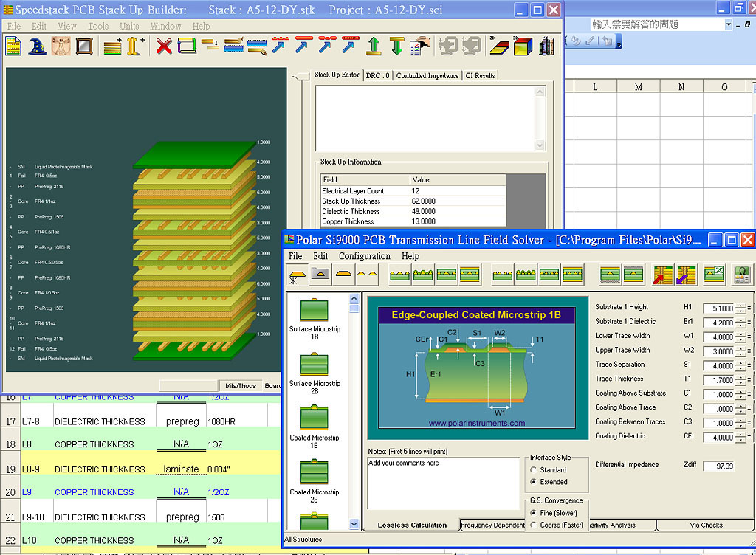Click the Vitruvian man icon in toolbar
The width and height of the screenshot is (756, 555).
click(61, 46)
